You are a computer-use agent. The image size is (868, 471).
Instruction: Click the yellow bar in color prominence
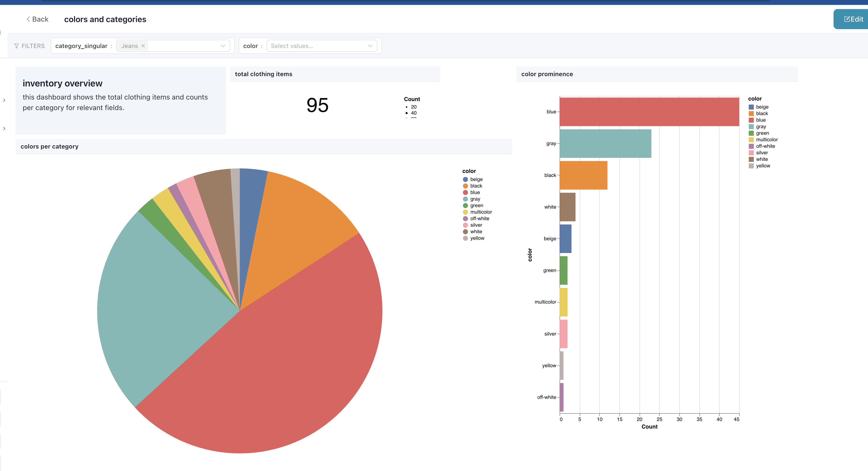coord(562,366)
